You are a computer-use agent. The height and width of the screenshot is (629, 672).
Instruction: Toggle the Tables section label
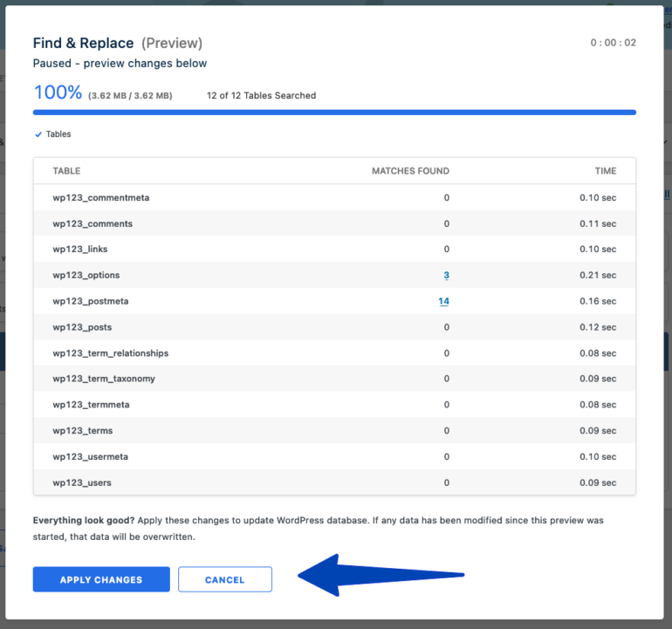tap(58, 134)
